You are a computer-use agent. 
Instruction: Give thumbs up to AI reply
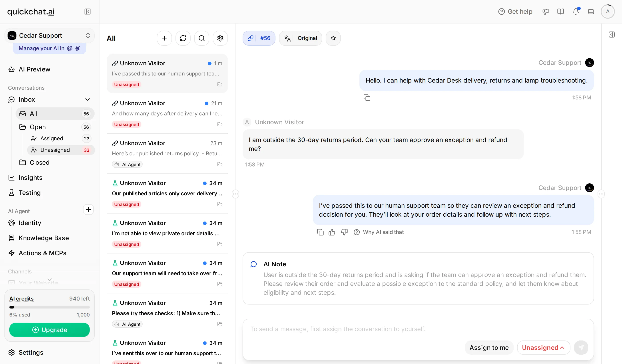point(332,232)
